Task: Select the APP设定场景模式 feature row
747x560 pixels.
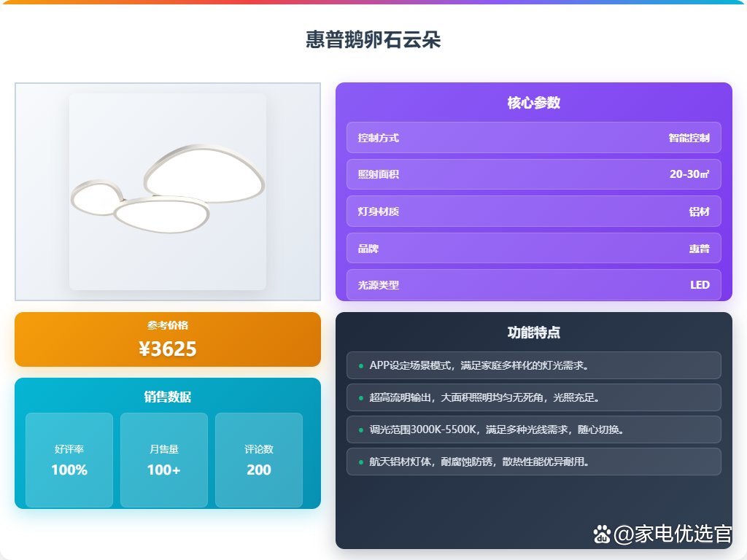Action: (x=533, y=365)
